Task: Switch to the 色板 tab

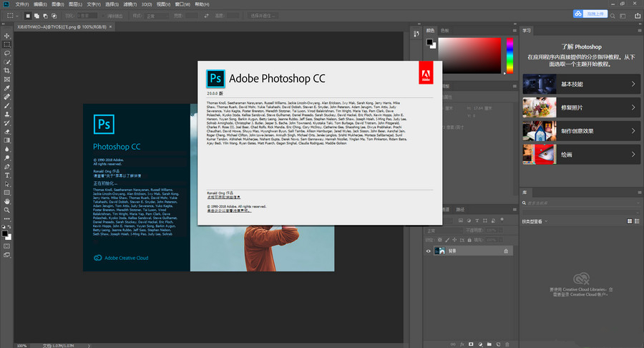Action: (445, 31)
